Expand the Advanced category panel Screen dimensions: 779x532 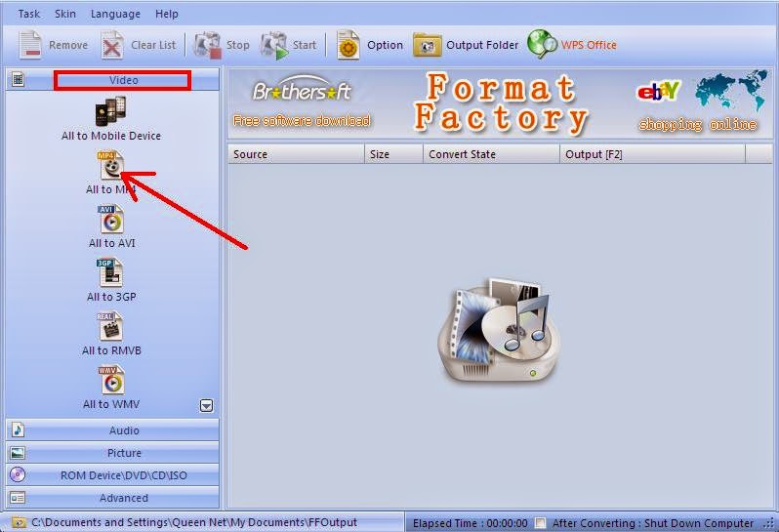pos(112,497)
